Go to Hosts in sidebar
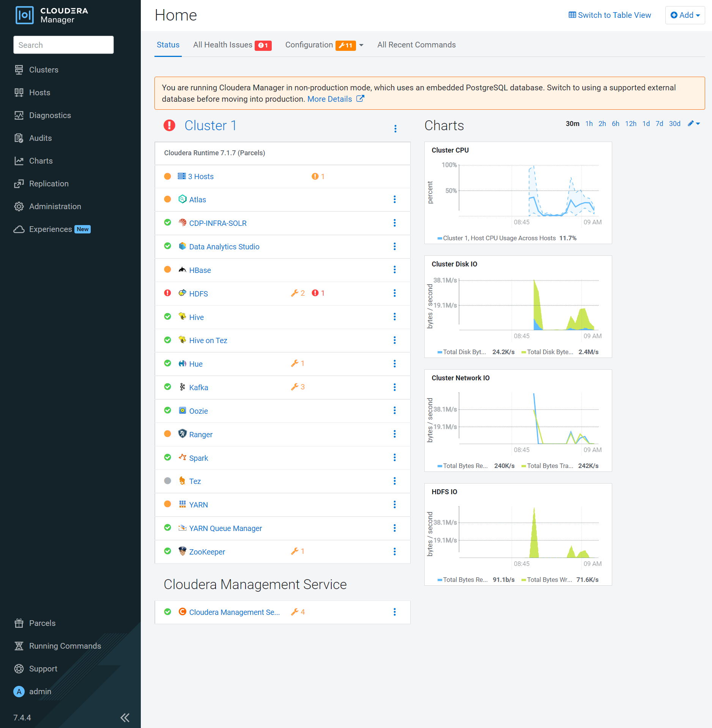712x728 pixels. [39, 93]
